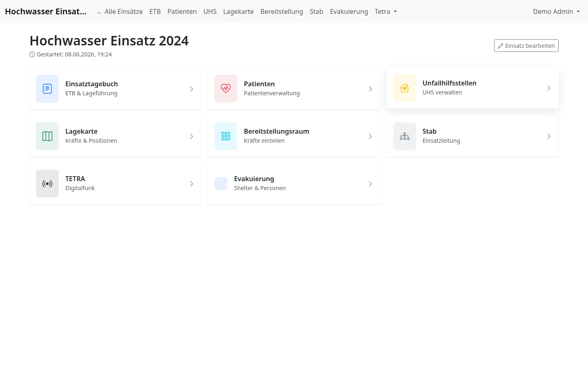588x368 pixels.
Task: Open the Demo Admin user menu
Action: [556, 11]
